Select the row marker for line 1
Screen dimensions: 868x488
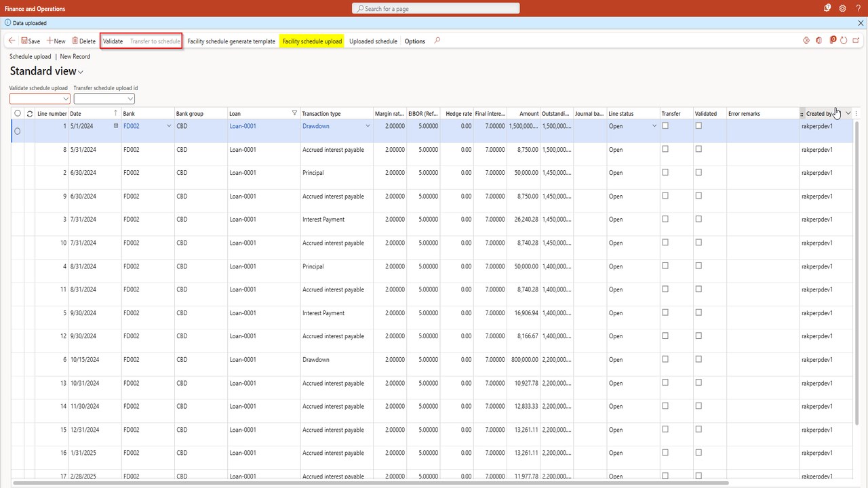pyautogui.click(x=18, y=131)
